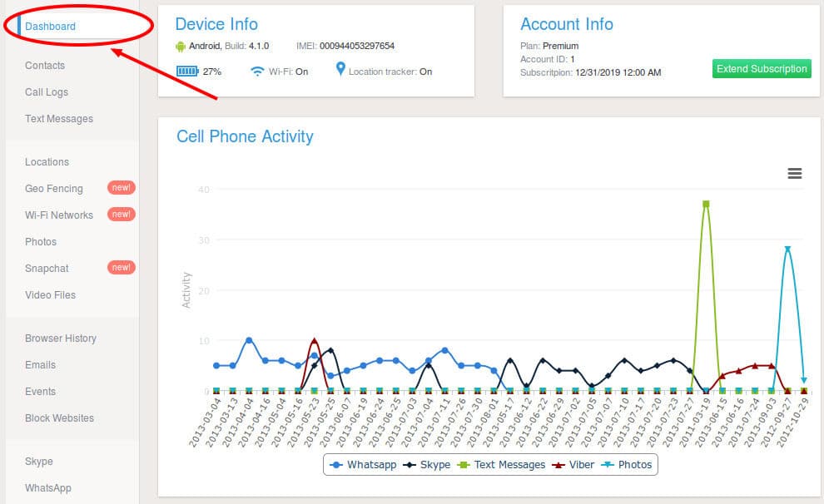
Task: Click the cyan Photos peak point
Action: pyautogui.click(x=787, y=249)
